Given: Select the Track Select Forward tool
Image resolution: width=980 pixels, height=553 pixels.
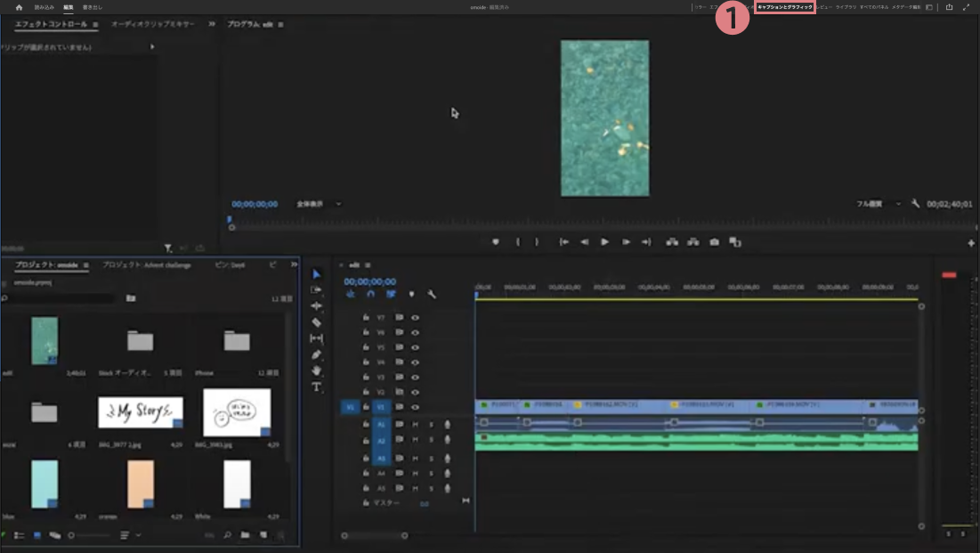Looking at the screenshot, I should pyautogui.click(x=316, y=289).
